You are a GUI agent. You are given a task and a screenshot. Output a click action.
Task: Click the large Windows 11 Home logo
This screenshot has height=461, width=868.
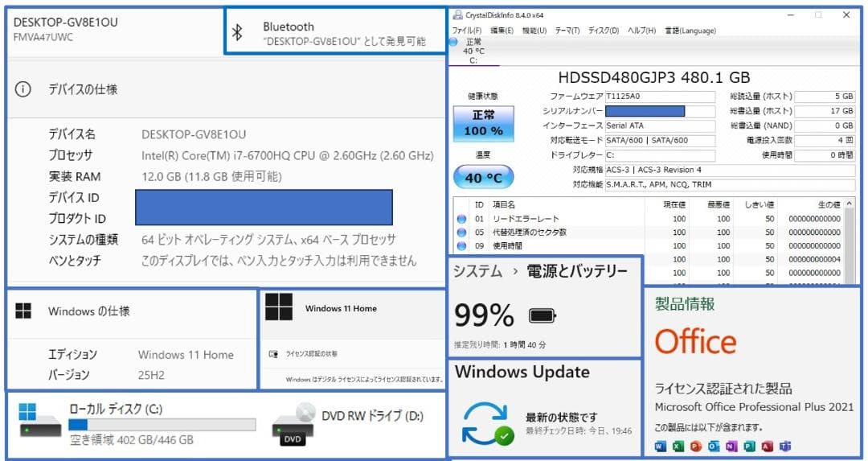(x=279, y=307)
